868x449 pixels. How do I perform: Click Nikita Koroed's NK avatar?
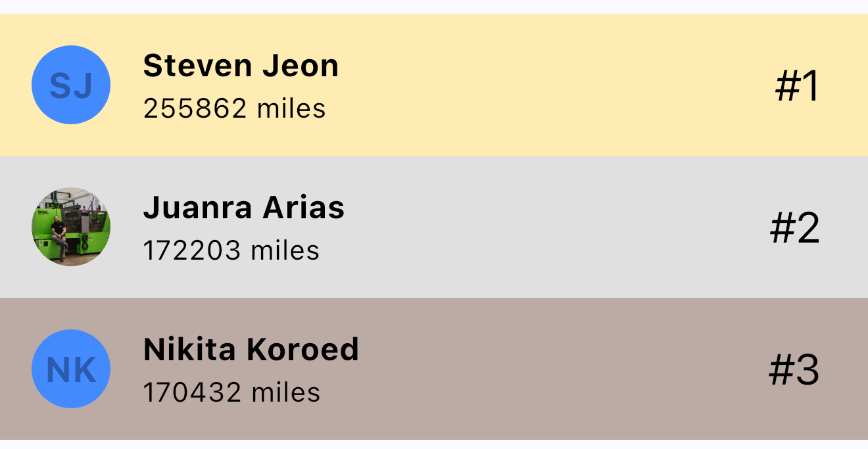click(71, 369)
